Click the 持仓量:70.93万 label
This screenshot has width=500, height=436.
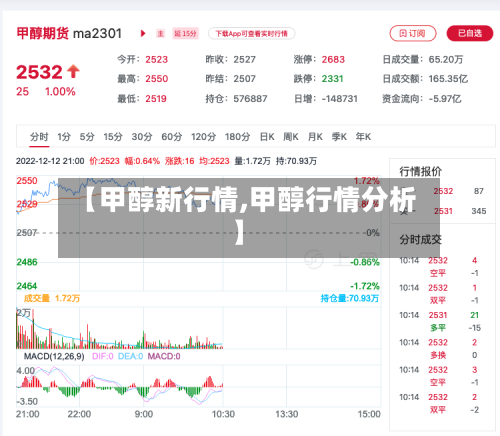[350, 298]
